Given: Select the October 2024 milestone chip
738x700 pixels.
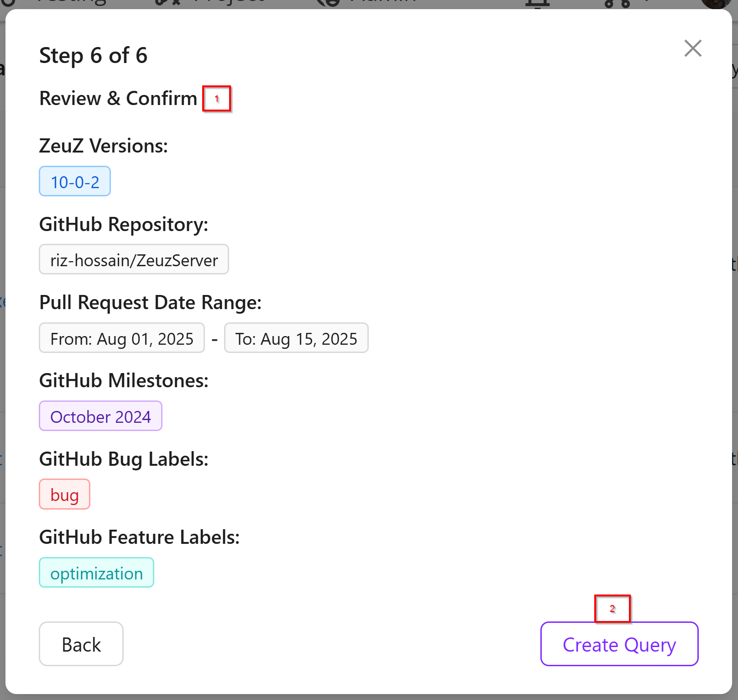Looking at the screenshot, I should (100, 416).
